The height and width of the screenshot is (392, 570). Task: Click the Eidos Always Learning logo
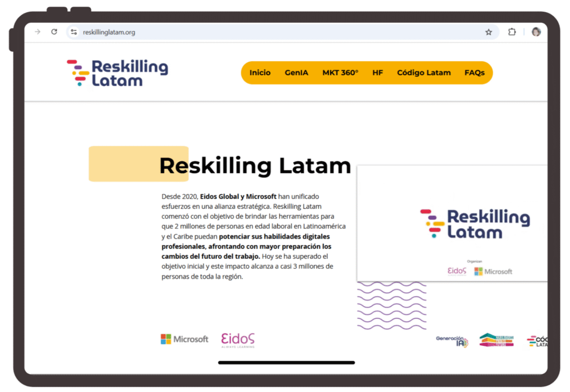click(x=238, y=340)
